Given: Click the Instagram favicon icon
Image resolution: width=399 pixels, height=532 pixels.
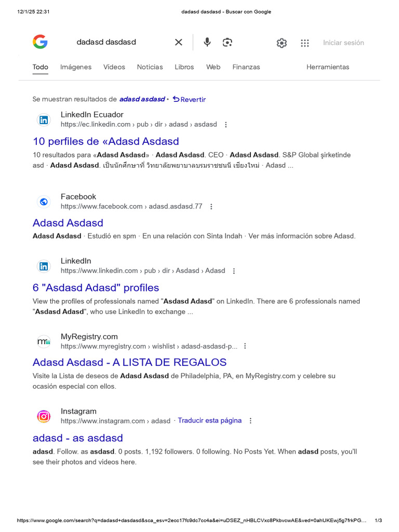Looking at the screenshot, I should (44, 416).
